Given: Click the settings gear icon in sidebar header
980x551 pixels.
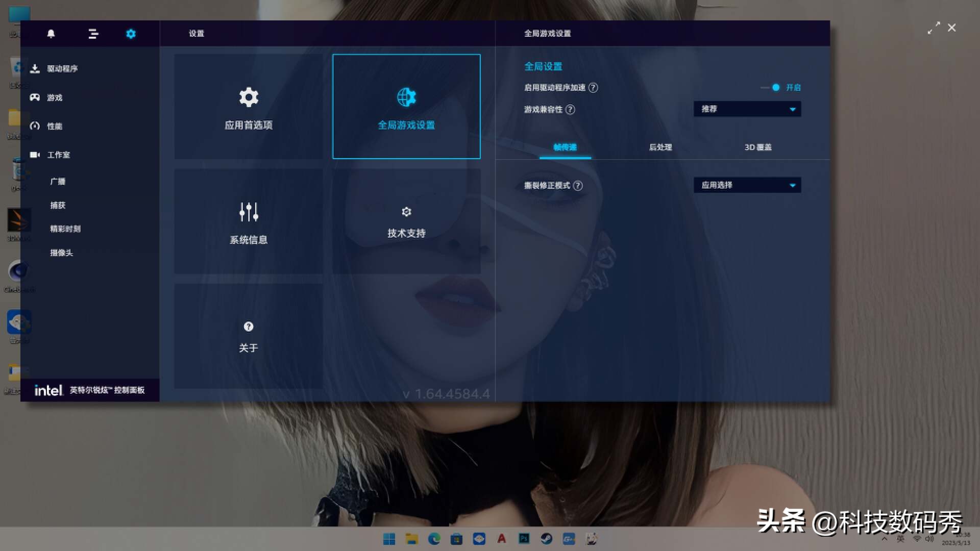Looking at the screenshot, I should tap(131, 34).
